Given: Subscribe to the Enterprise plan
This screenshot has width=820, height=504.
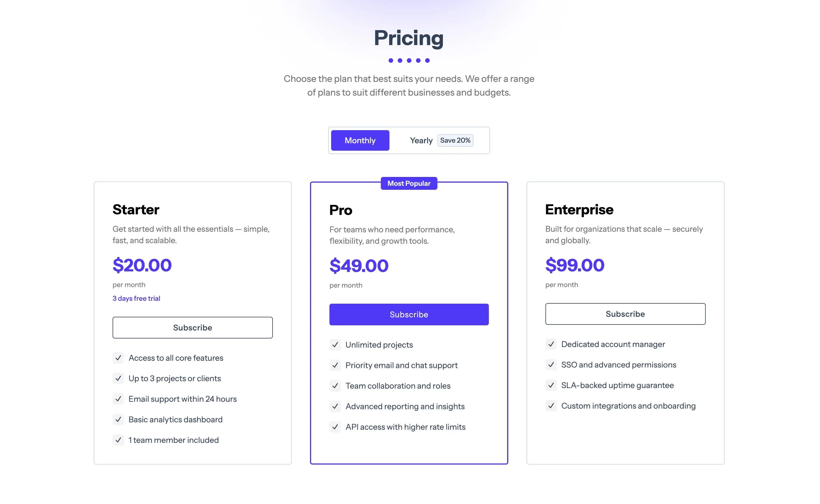Looking at the screenshot, I should coord(625,314).
